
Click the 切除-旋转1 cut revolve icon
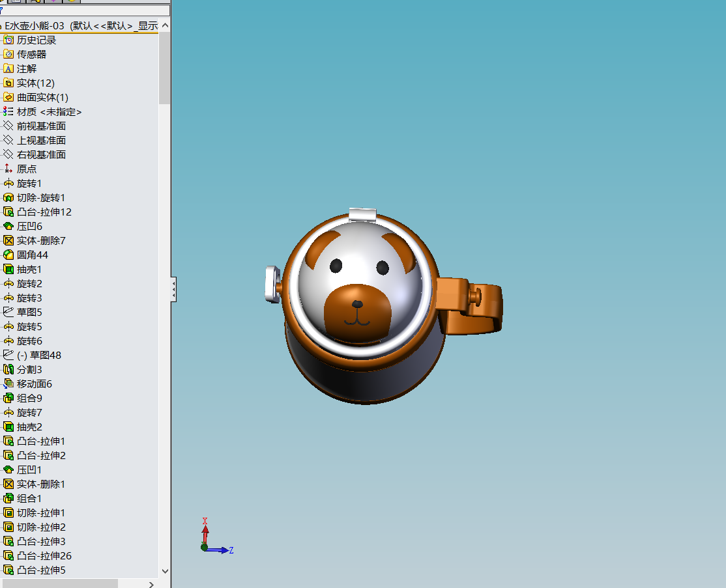coord(8,197)
